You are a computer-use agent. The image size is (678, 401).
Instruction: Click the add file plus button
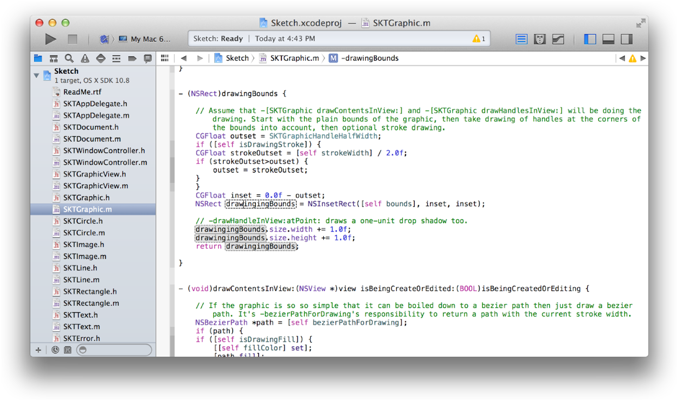coord(38,350)
